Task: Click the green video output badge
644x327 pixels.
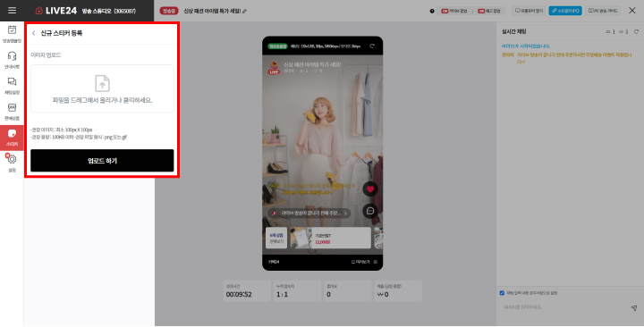Action: (x=277, y=46)
